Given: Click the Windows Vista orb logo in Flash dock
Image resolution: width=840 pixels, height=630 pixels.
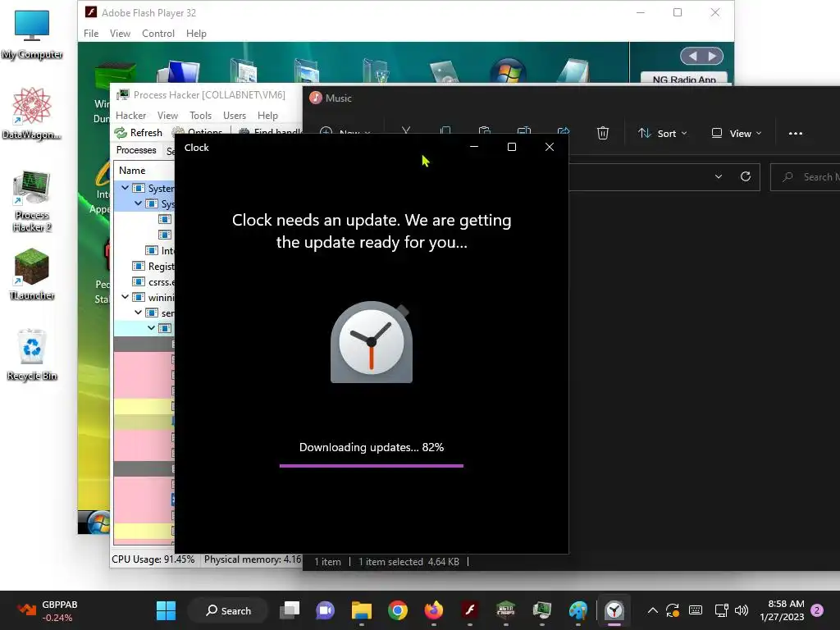Looking at the screenshot, I should click(508, 71).
